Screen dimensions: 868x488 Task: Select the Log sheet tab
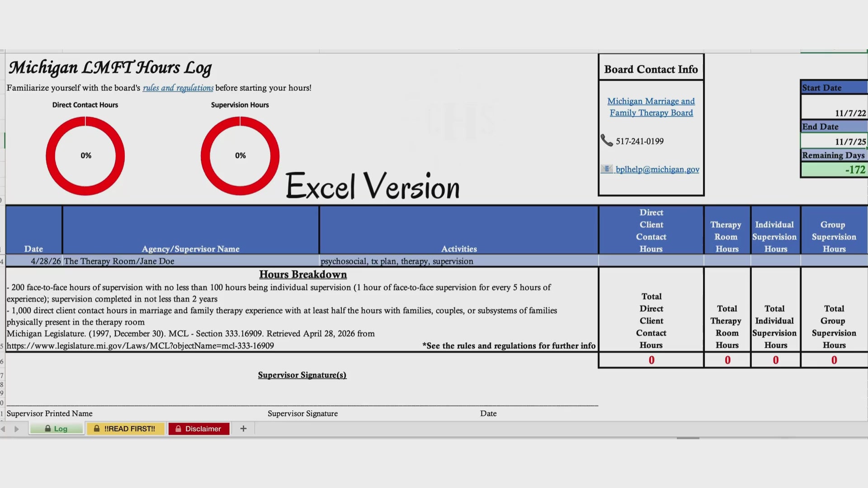click(x=57, y=429)
